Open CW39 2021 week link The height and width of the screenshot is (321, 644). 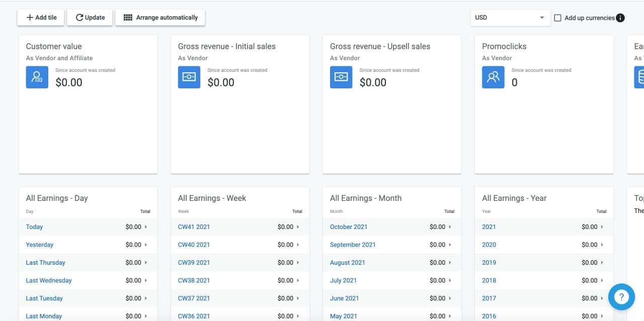coord(194,263)
